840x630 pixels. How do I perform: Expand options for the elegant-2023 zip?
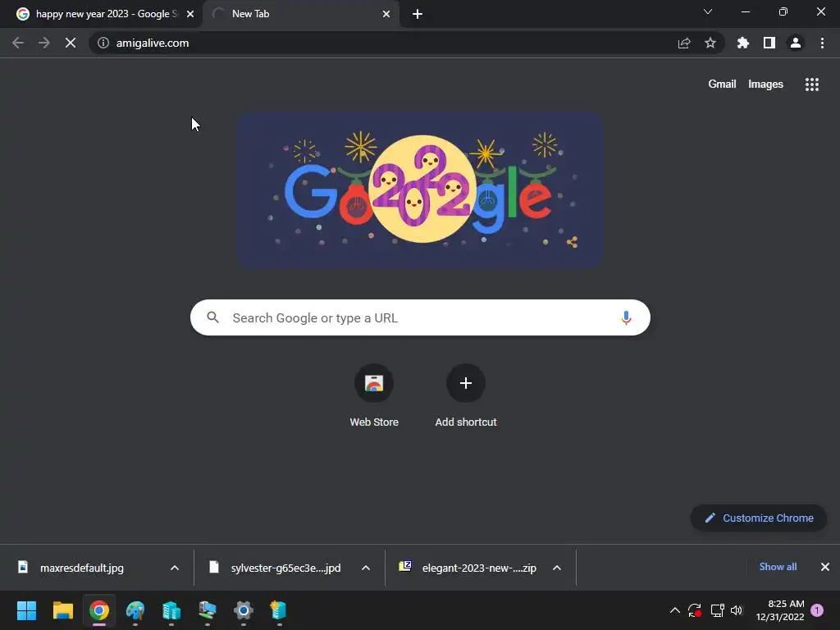pos(557,568)
